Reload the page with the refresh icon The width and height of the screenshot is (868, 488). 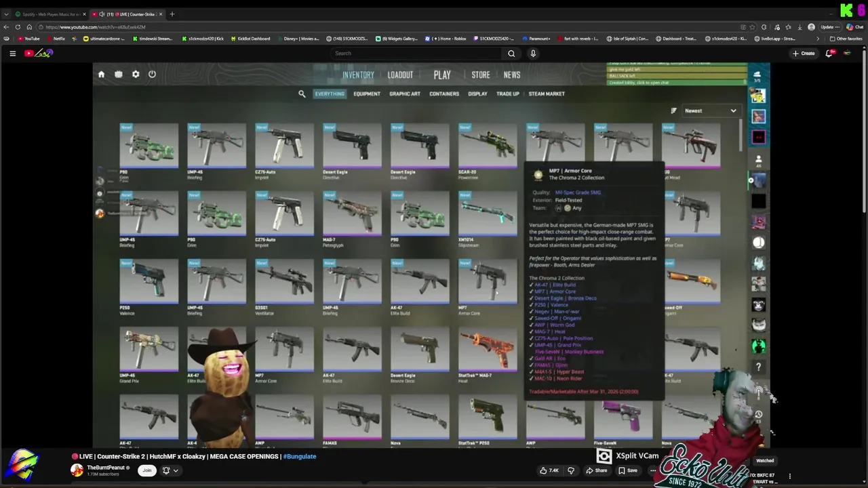(x=18, y=27)
